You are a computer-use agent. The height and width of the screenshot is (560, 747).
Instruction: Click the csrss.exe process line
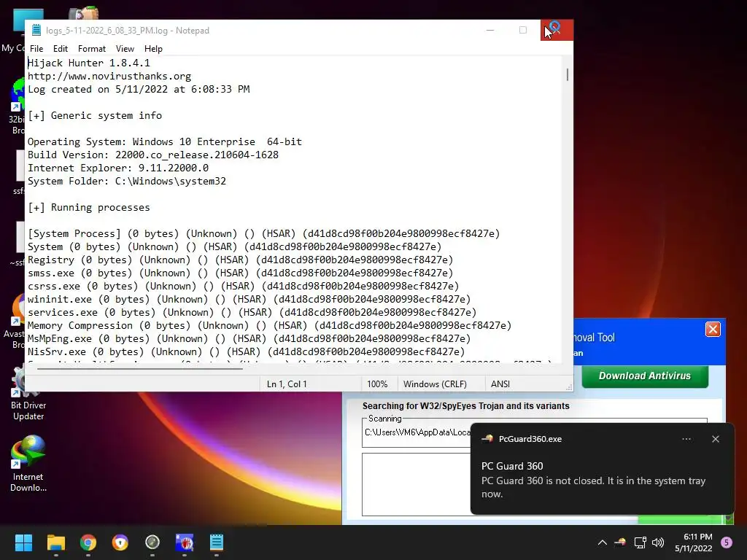tap(243, 286)
